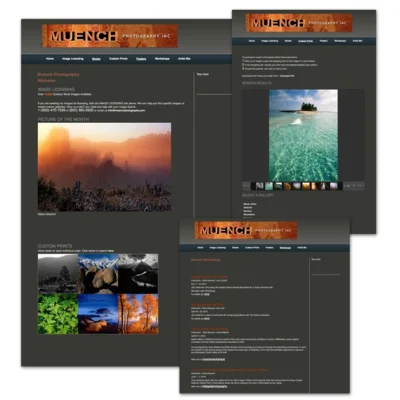400x400 pixels.
Task: Open Artist Bio in the workshops page navigation
Action: click(x=302, y=248)
